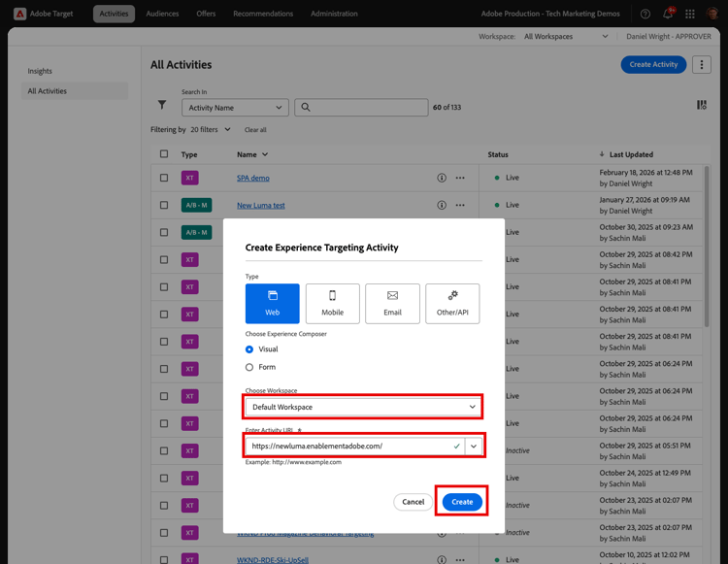Open the app switcher grid icon

pos(690,14)
